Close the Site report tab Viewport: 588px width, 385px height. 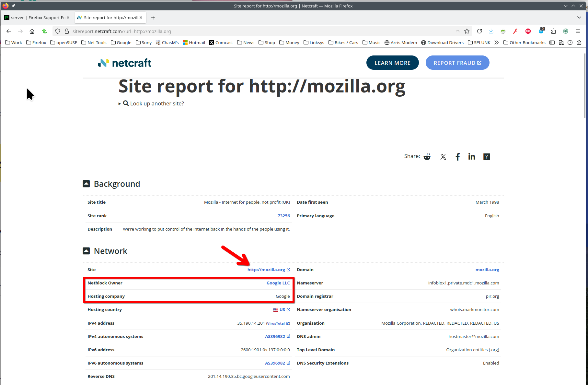point(141,18)
